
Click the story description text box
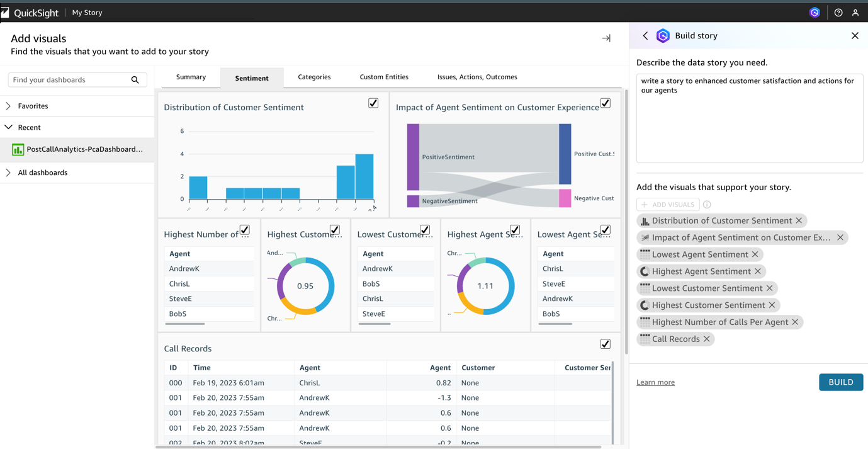point(750,118)
